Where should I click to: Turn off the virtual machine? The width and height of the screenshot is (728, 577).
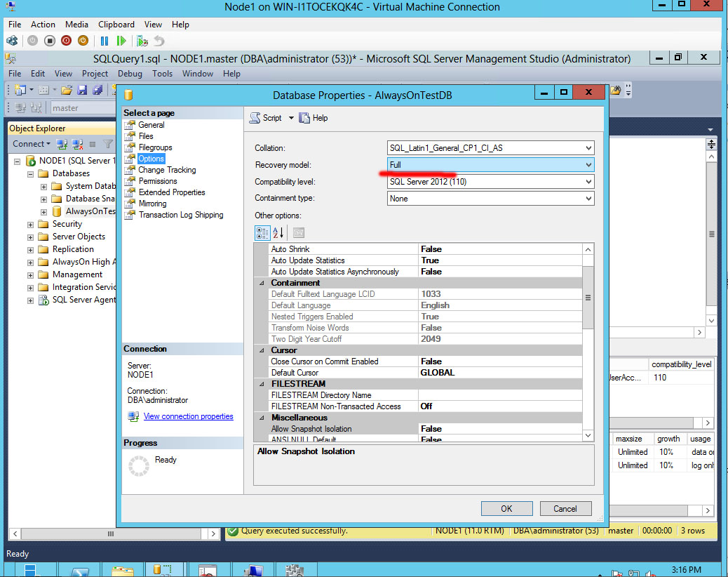[x=66, y=41]
